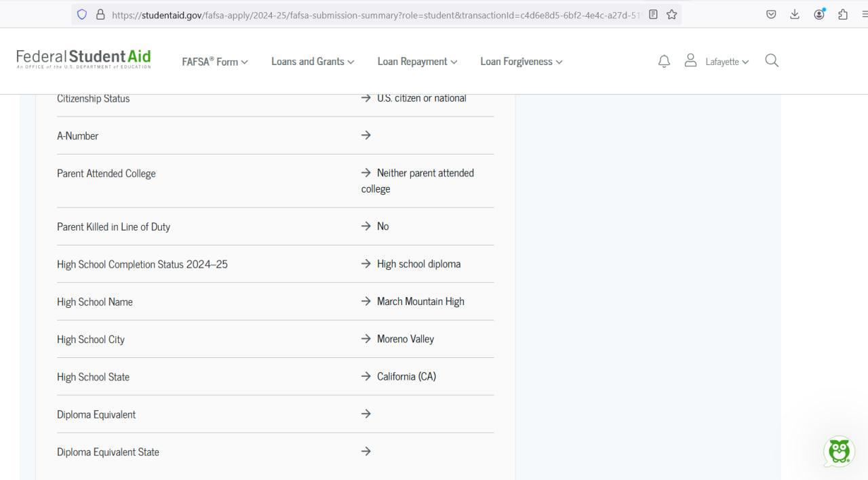Click the studentaid.gov URL address field
This screenshot has height=480, width=868.
pos(373,14)
